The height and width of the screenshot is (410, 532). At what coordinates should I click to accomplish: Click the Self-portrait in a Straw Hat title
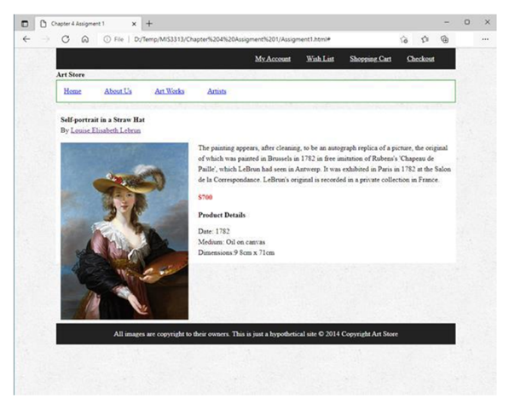pos(102,119)
